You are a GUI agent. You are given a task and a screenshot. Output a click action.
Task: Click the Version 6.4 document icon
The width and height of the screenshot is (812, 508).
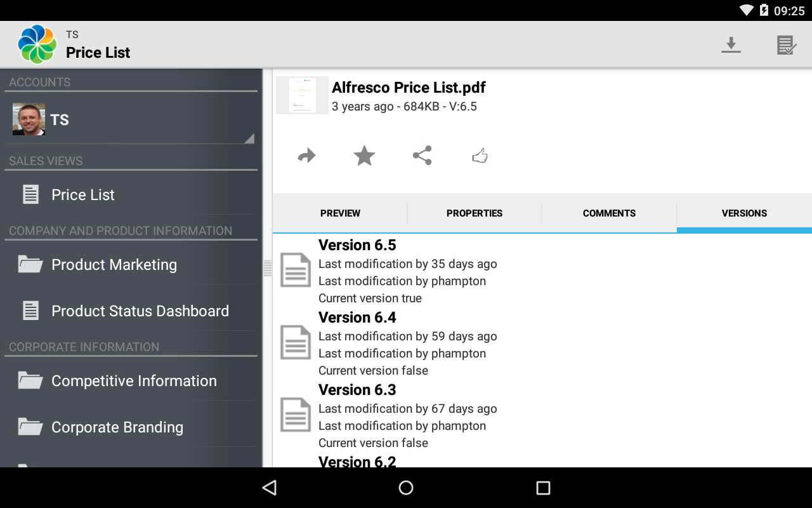[x=296, y=342]
